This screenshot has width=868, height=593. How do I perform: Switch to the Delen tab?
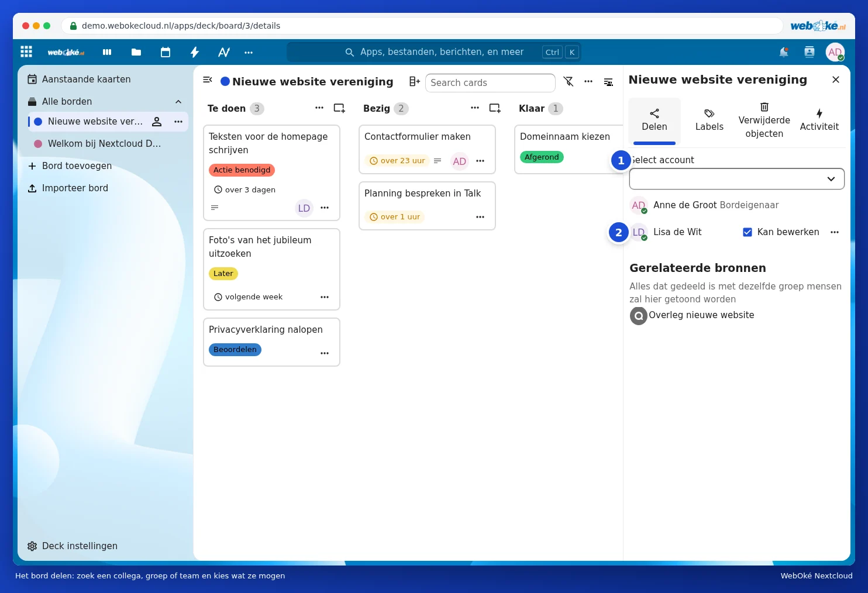(x=654, y=120)
